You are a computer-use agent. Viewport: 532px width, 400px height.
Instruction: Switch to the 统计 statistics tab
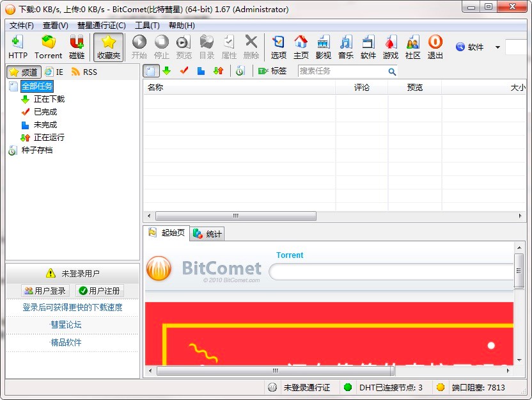[x=207, y=234]
